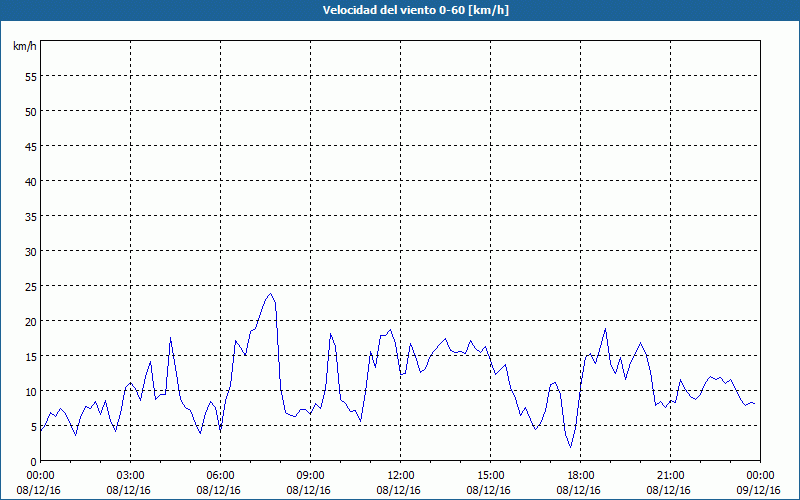Click the '03:00' time axis label
The height and width of the screenshot is (500, 800).
[x=131, y=476]
